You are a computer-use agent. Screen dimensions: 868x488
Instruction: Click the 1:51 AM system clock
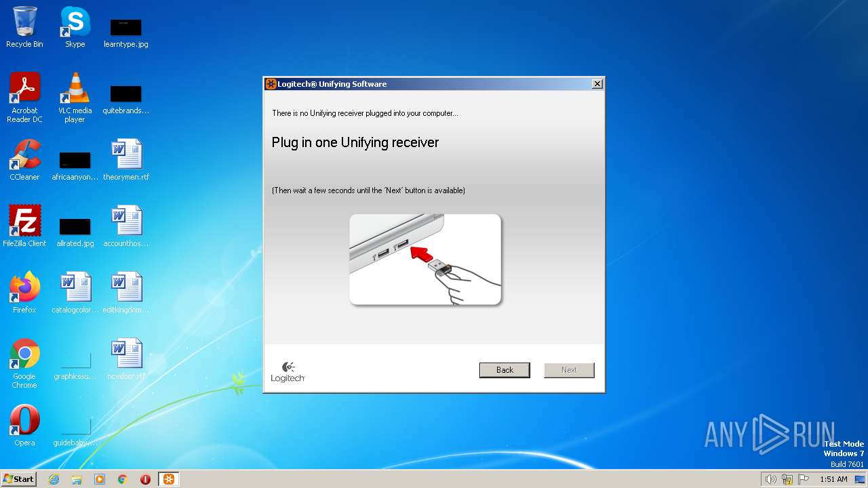(833, 479)
